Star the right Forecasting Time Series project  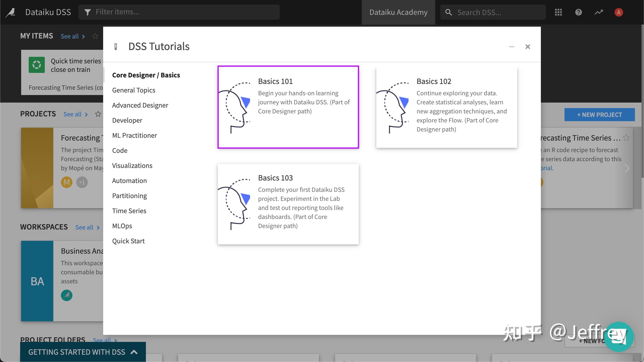tap(626, 138)
